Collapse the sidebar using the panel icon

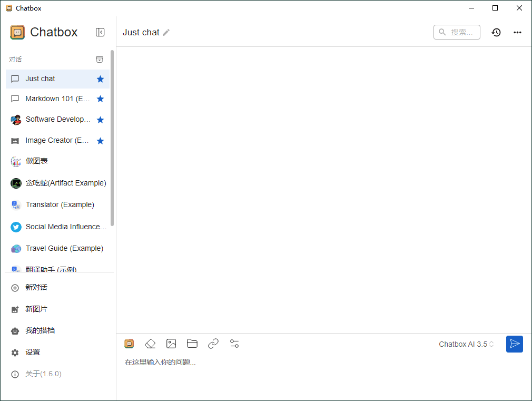coord(100,32)
